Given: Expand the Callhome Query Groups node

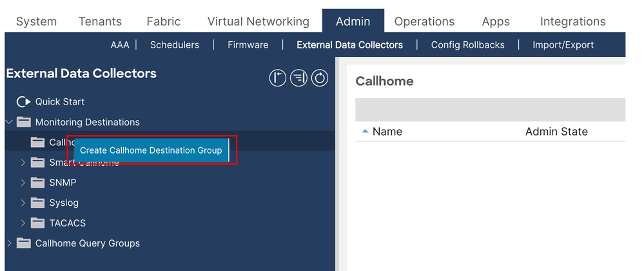Looking at the screenshot, I should tap(9, 243).
